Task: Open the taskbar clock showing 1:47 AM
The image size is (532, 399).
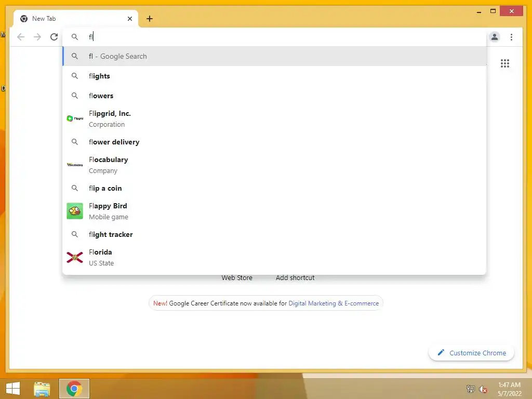Action: 509,389
